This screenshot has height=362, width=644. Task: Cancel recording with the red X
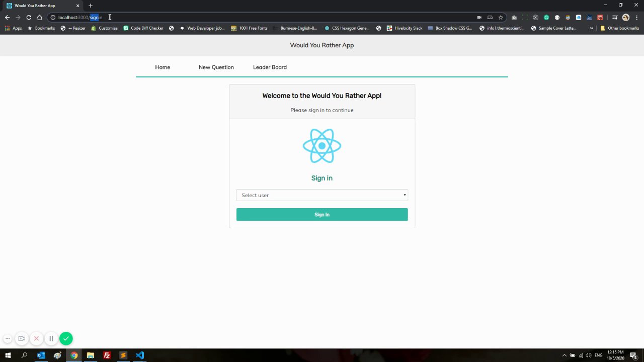click(36, 339)
